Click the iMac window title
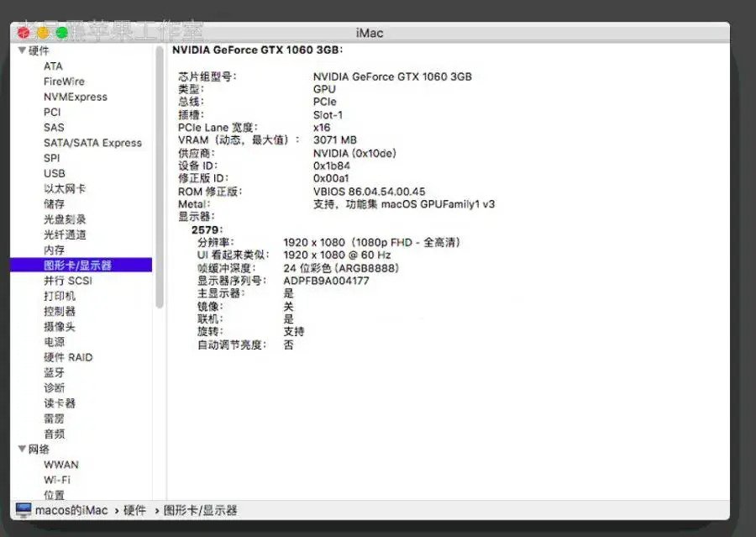 point(370,33)
